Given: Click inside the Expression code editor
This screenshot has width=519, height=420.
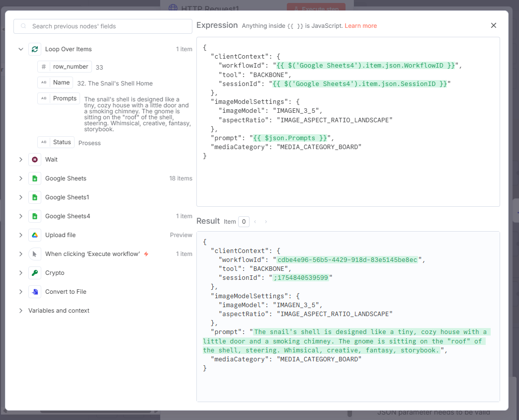Looking at the screenshot, I should (348, 179).
